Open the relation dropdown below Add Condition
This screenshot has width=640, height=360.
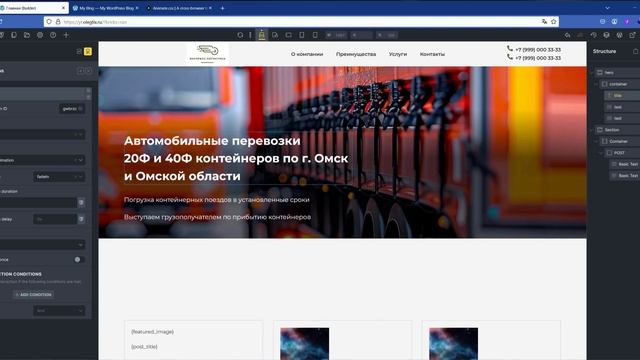click(x=59, y=311)
